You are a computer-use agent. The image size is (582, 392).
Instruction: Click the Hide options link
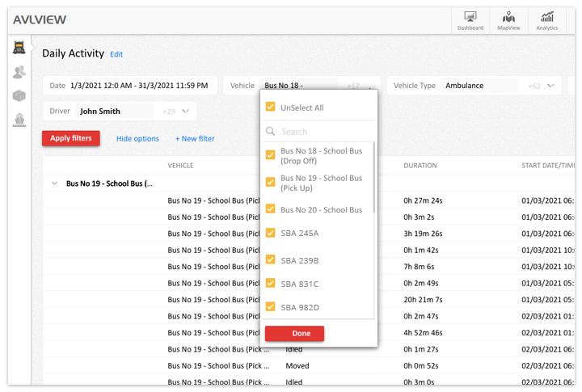point(137,138)
